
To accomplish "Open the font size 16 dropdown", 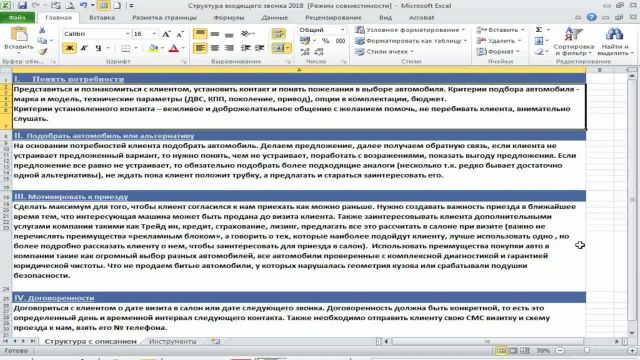I will coord(154,34).
